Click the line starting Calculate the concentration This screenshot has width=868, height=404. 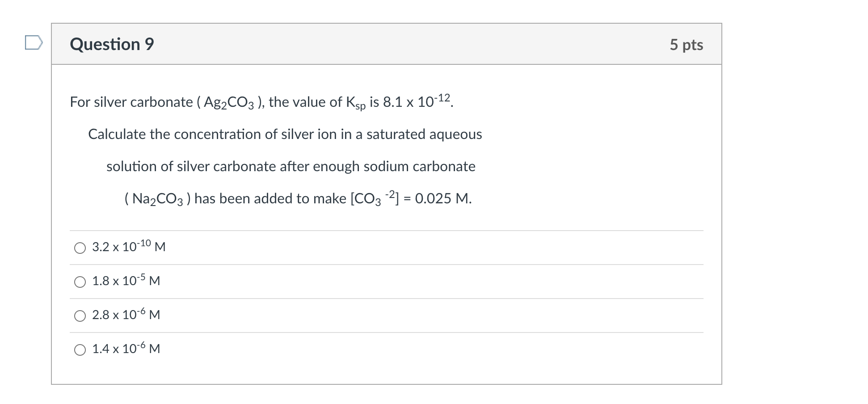[285, 135]
